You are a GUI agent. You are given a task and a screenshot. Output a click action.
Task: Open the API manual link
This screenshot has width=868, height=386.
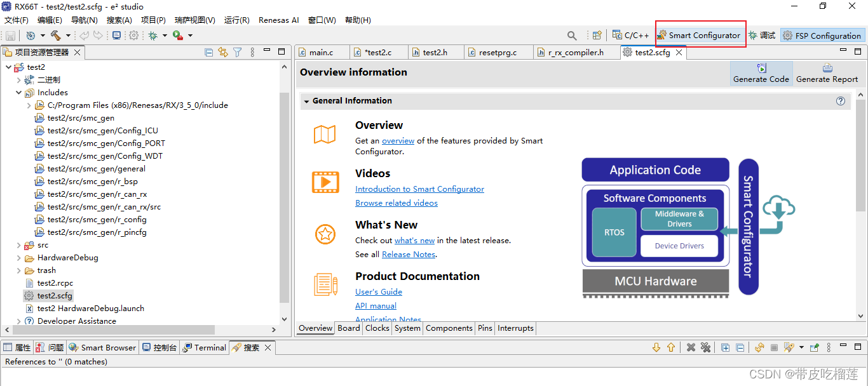(x=376, y=306)
